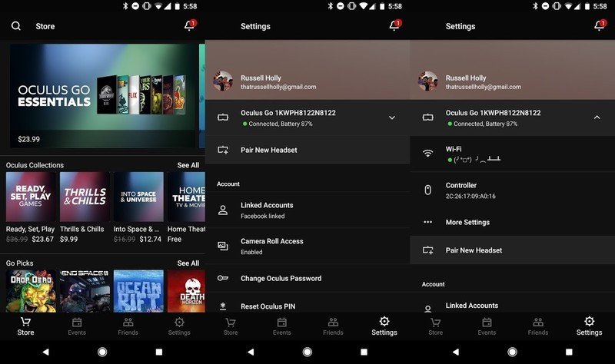Open Ocean Rift game thumbnail
Image resolution: width=615 pixels, height=364 pixels.
click(138, 291)
